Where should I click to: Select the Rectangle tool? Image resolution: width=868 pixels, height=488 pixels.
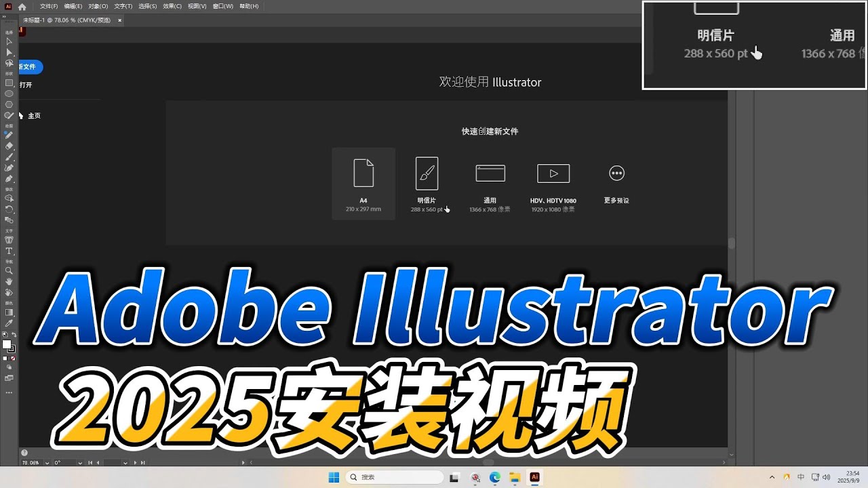(x=9, y=83)
